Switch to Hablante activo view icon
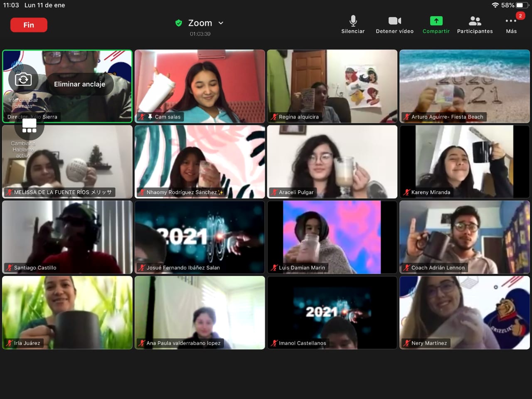Image resolution: width=532 pixels, height=399 pixels. pos(29,125)
